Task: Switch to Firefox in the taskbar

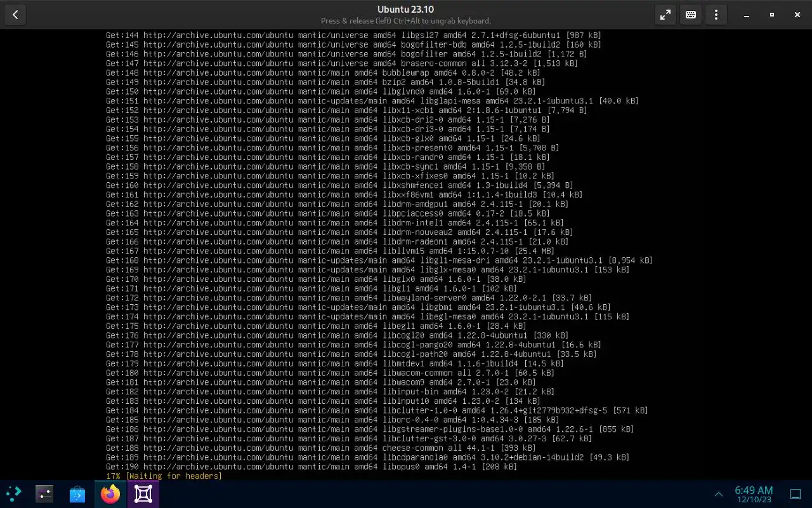Action: pyautogui.click(x=110, y=494)
